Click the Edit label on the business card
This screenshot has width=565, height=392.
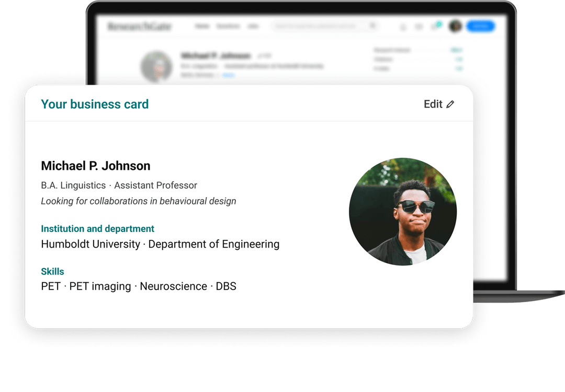click(432, 104)
